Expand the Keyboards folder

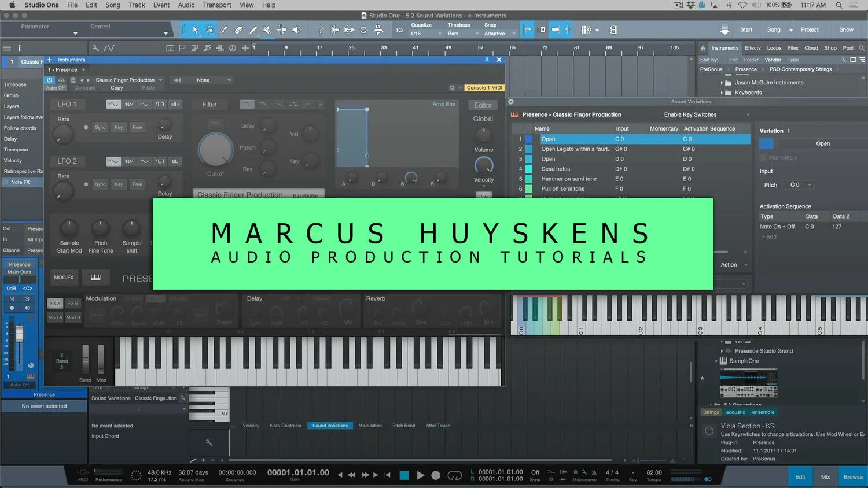722,93
